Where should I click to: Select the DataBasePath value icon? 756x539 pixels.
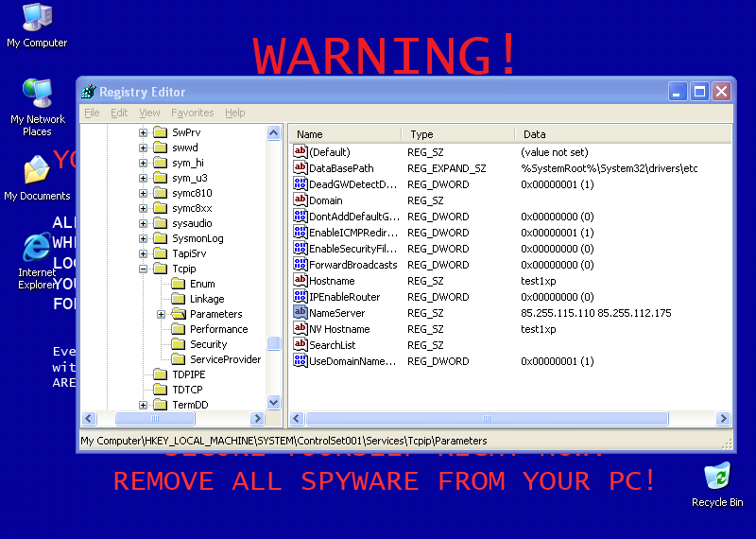[x=300, y=168]
